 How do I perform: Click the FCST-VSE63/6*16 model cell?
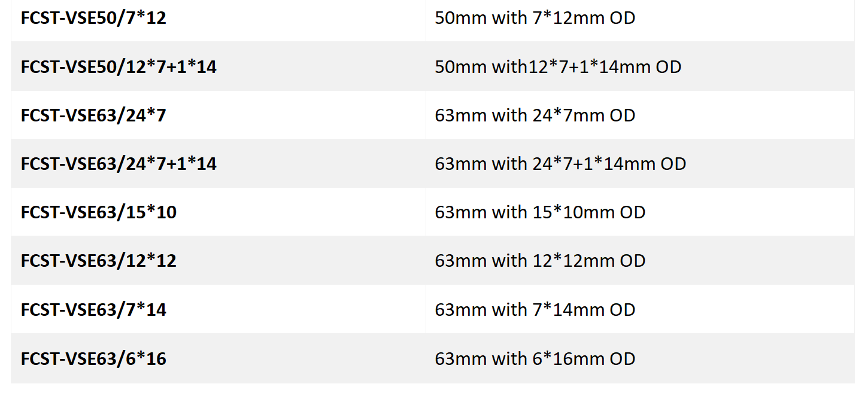93,359
